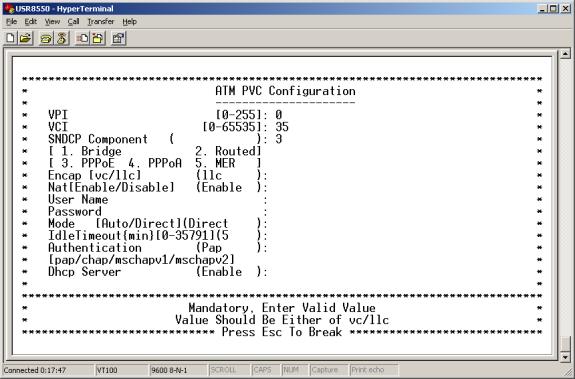Open the View menu
575x379 pixels.
(x=52, y=22)
